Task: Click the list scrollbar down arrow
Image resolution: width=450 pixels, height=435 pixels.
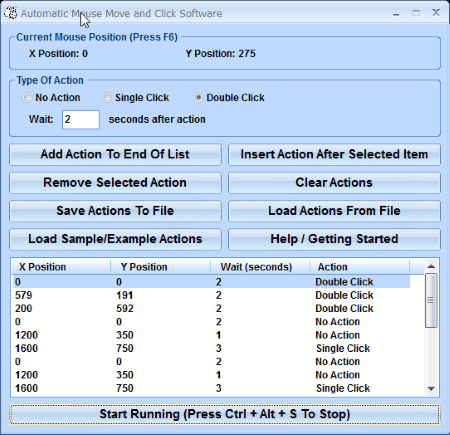Action: tap(431, 389)
